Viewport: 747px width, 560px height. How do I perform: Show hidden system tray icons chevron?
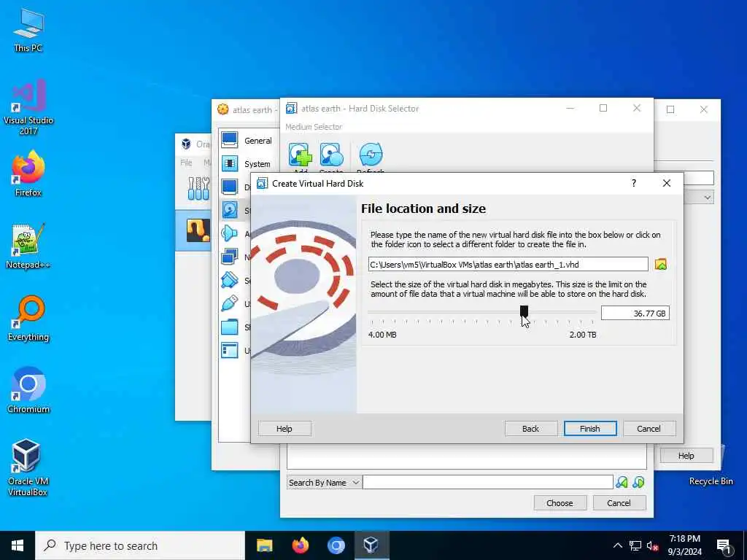[x=617, y=545]
